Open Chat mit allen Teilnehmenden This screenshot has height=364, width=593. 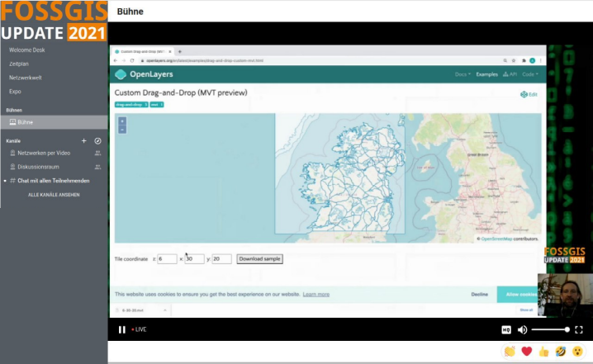[54, 181]
